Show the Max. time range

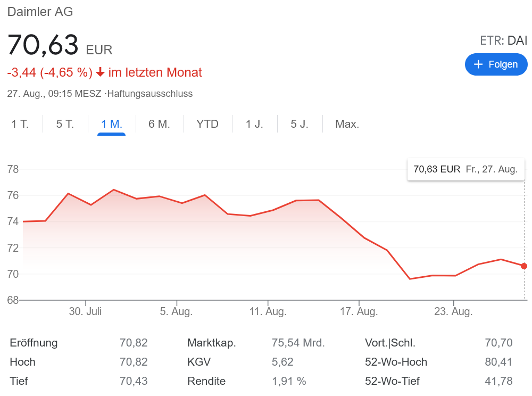coord(347,124)
